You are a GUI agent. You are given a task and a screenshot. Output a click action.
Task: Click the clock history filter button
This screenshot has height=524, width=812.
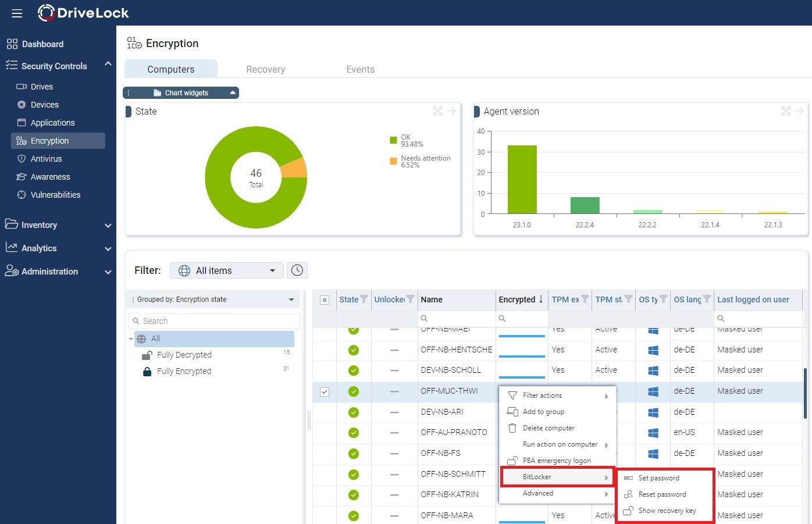297,270
